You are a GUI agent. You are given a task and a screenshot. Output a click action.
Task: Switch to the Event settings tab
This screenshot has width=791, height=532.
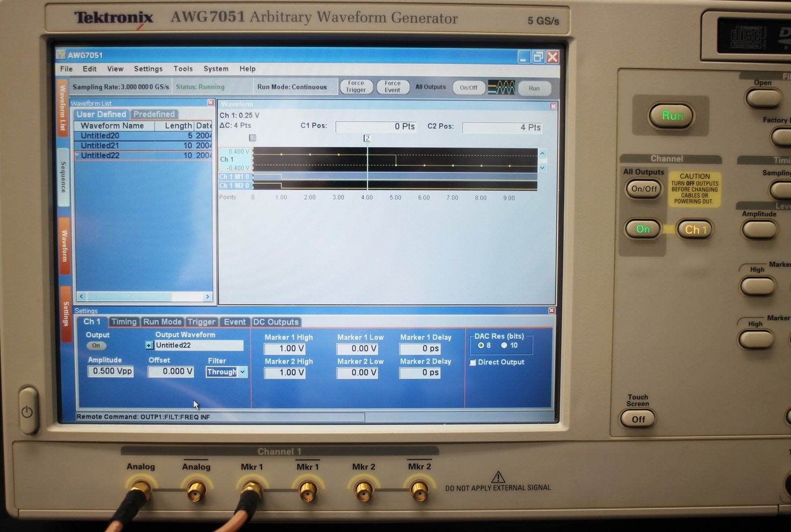(235, 322)
